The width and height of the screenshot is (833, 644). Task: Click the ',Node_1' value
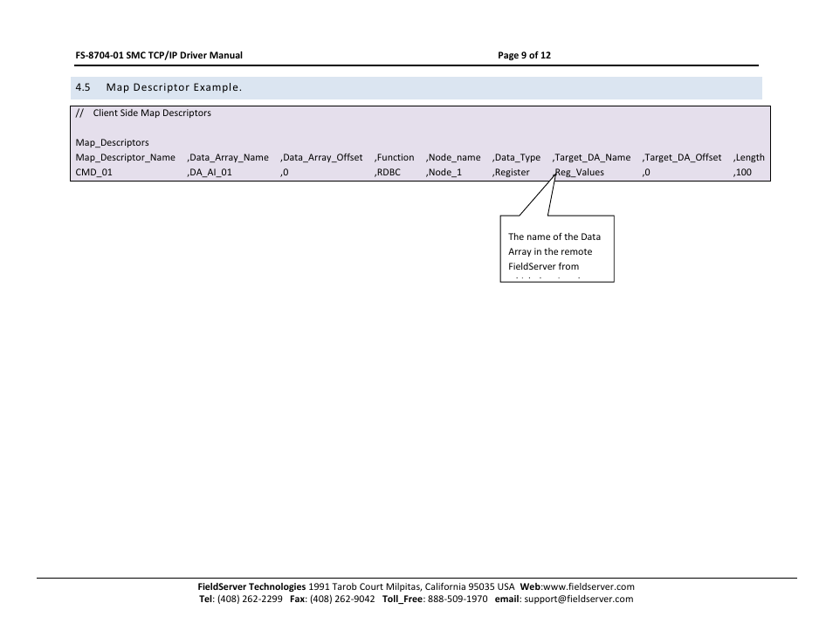click(x=444, y=172)
